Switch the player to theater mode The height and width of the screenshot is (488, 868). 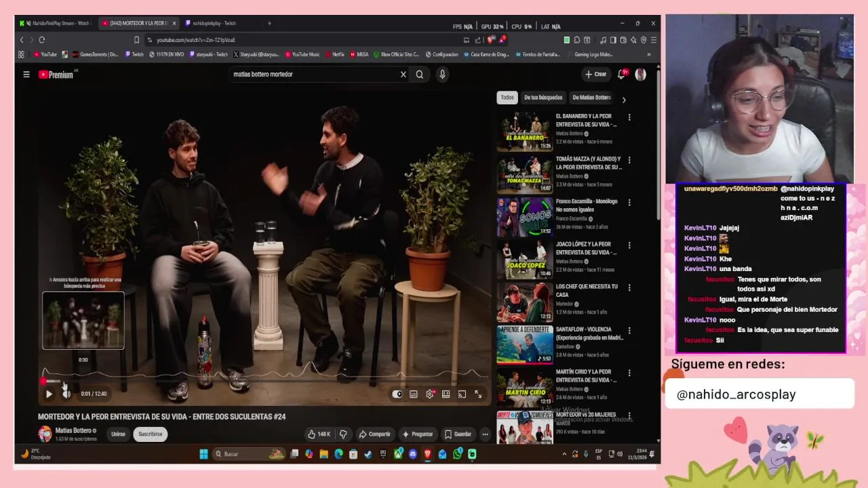[446, 394]
